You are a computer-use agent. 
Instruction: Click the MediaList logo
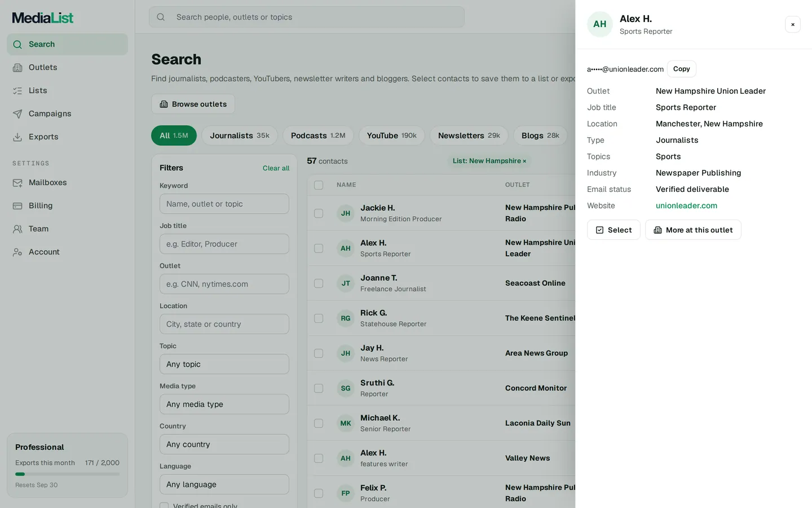43,18
